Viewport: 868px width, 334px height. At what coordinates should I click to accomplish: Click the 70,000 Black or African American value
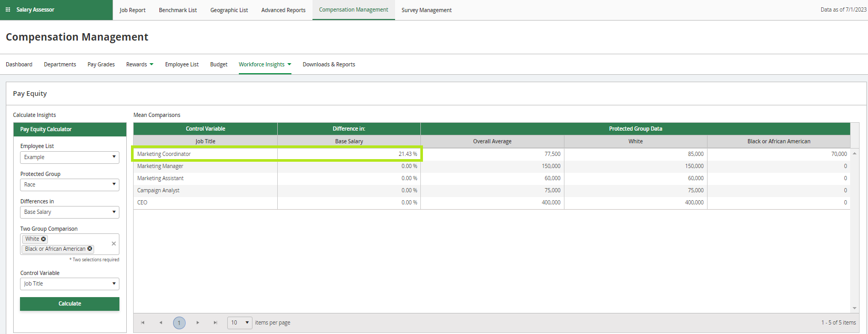tap(839, 154)
